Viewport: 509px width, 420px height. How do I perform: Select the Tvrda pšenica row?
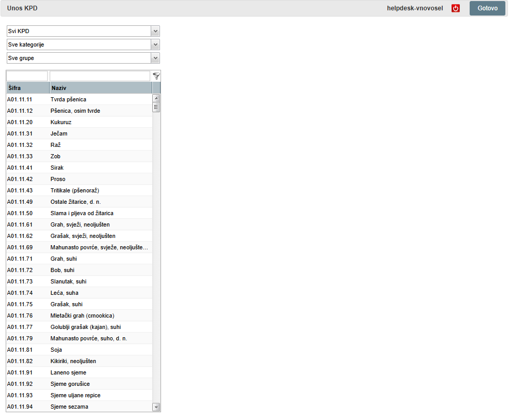79,99
